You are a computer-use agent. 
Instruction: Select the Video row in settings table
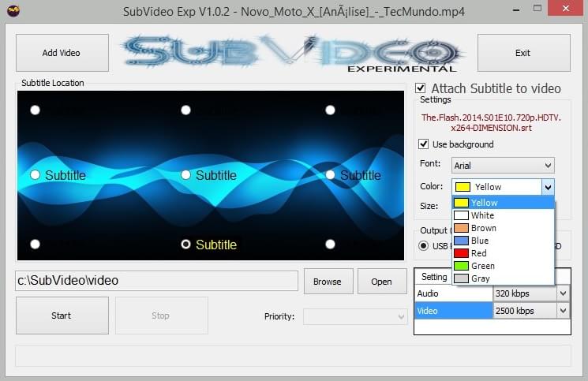point(453,311)
